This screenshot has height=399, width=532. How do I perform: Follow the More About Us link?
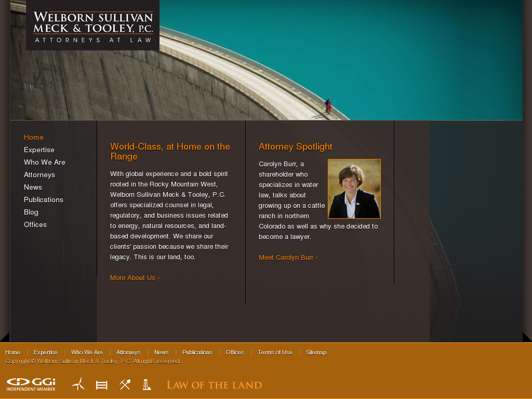click(x=135, y=278)
